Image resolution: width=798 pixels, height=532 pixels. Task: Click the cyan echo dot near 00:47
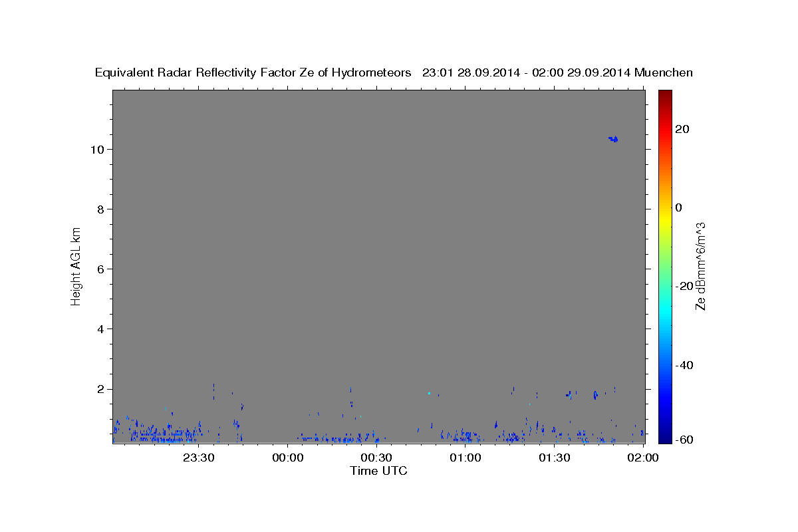430,393
